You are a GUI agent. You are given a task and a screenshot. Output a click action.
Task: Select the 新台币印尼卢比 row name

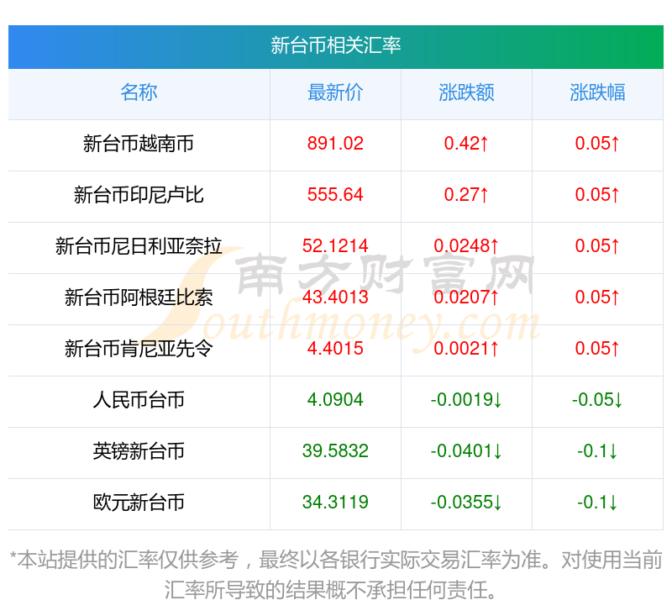click(x=139, y=195)
